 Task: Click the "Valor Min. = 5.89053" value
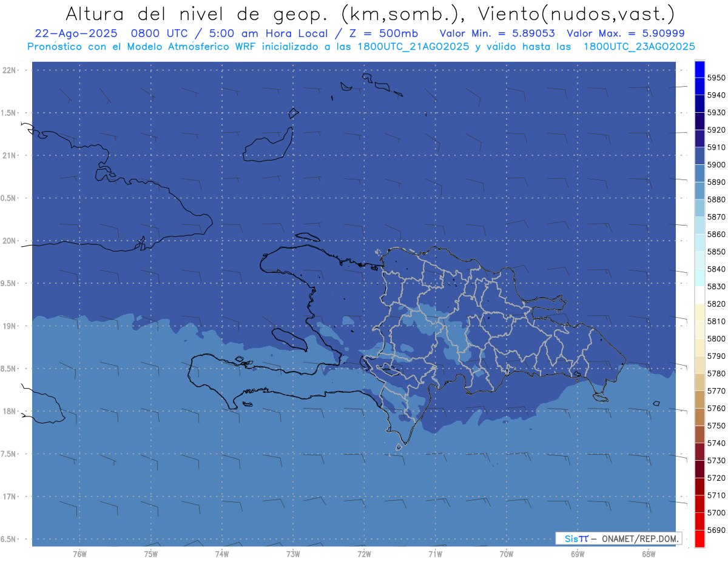click(497, 33)
